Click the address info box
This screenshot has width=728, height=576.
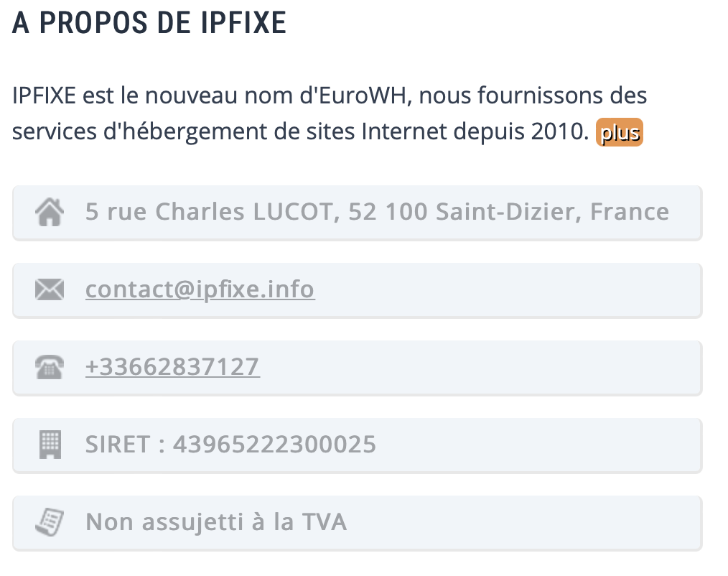tap(357, 213)
